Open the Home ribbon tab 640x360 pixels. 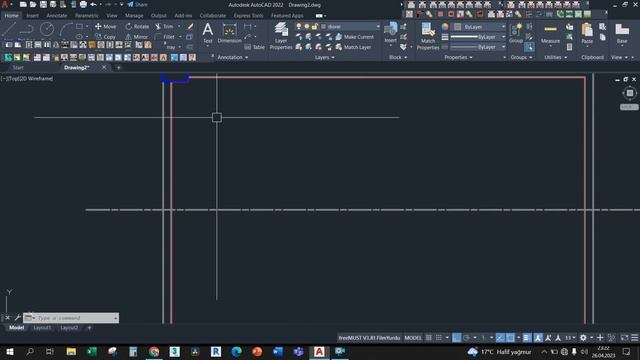(x=11, y=16)
